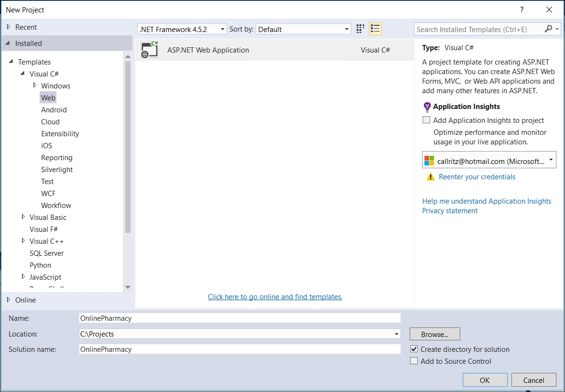Click the project Name field

coord(239,318)
